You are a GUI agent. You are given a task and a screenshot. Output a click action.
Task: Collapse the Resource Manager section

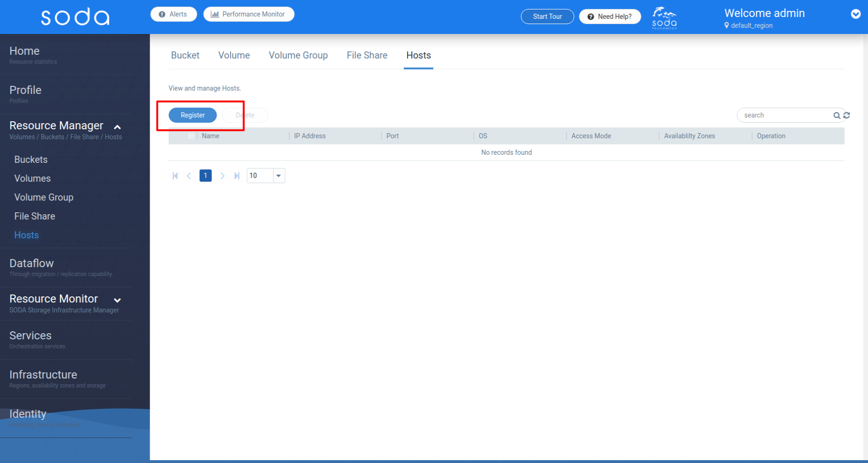point(118,126)
